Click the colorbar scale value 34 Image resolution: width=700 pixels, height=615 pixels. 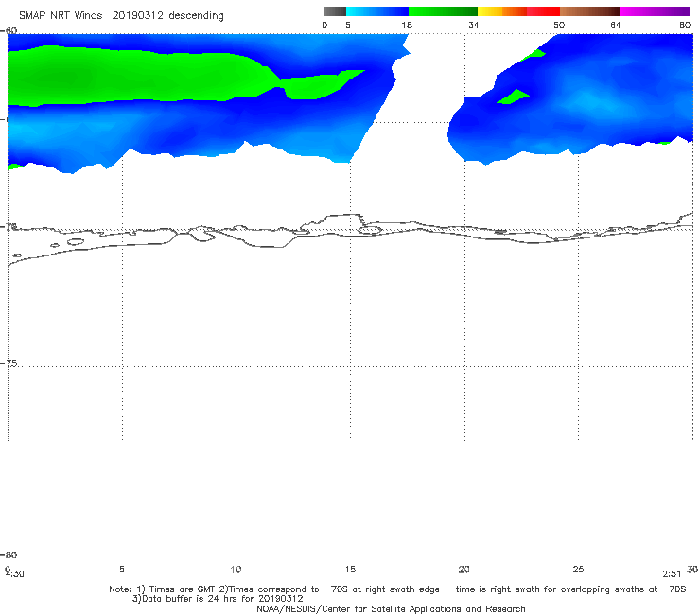[x=474, y=26]
